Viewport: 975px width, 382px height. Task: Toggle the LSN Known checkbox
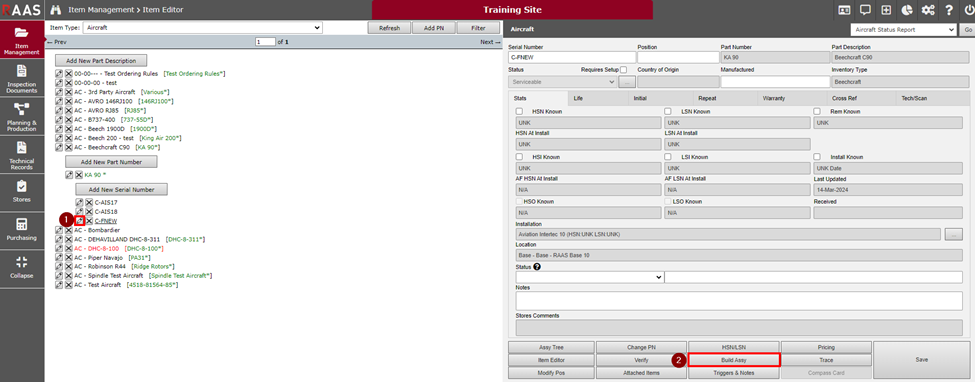(x=668, y=111)
